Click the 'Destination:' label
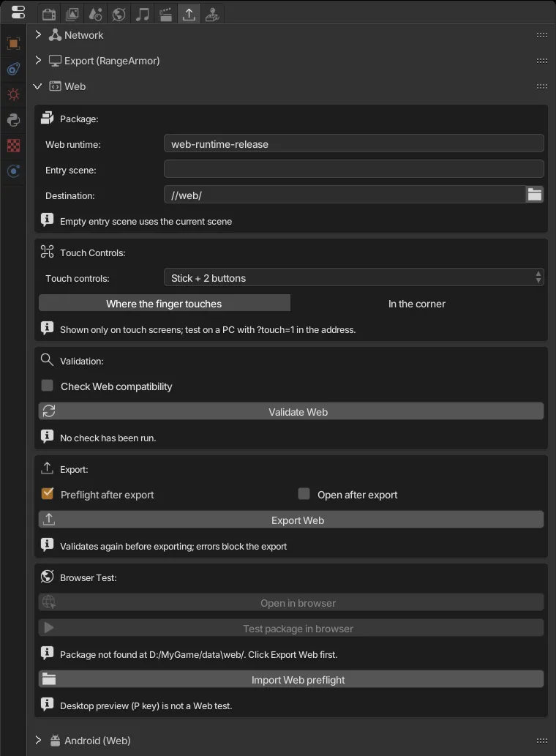Screen dimensions: 556x756 click(69, 195)
